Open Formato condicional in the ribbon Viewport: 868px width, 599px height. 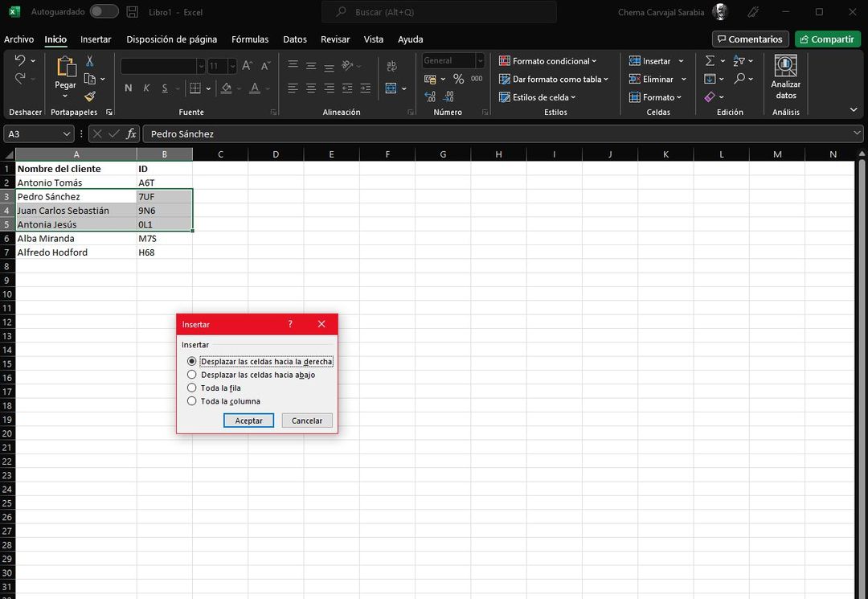[x=549, y=60]
